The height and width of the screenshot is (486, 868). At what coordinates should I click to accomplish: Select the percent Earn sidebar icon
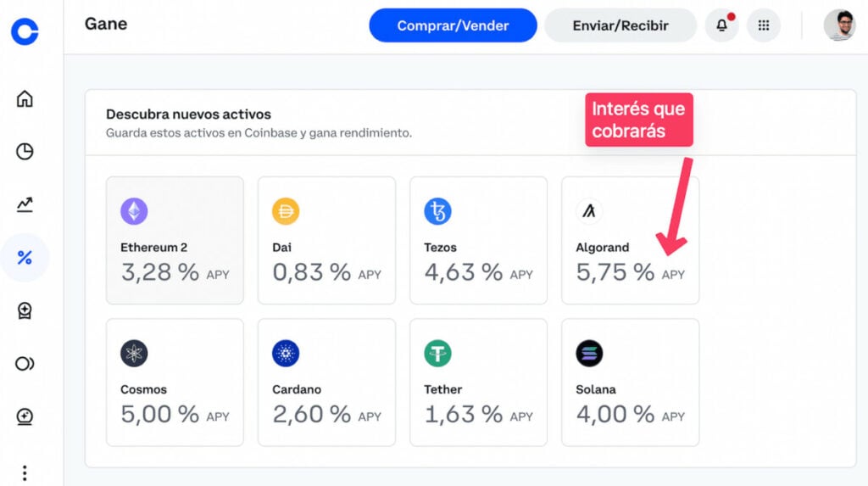click(x=25, y=258)
